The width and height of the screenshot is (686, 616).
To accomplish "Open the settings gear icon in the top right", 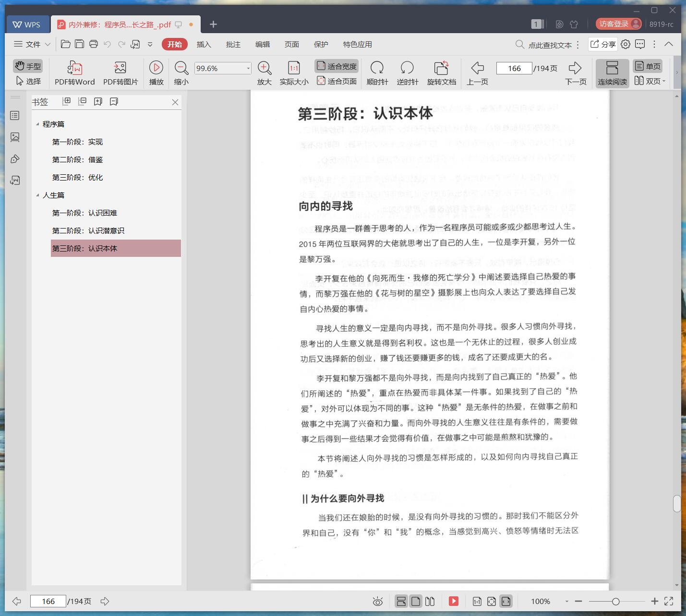I will 626,44.
